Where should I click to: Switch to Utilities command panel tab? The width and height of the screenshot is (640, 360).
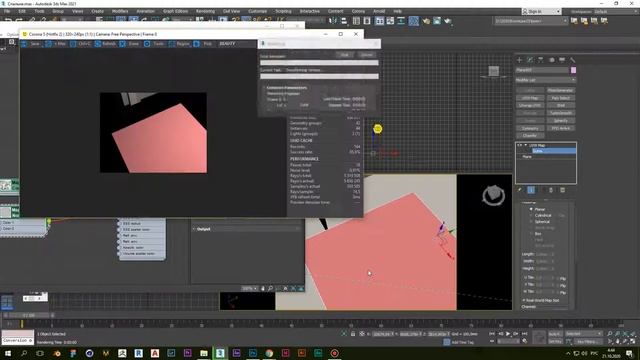click(573, 60)
